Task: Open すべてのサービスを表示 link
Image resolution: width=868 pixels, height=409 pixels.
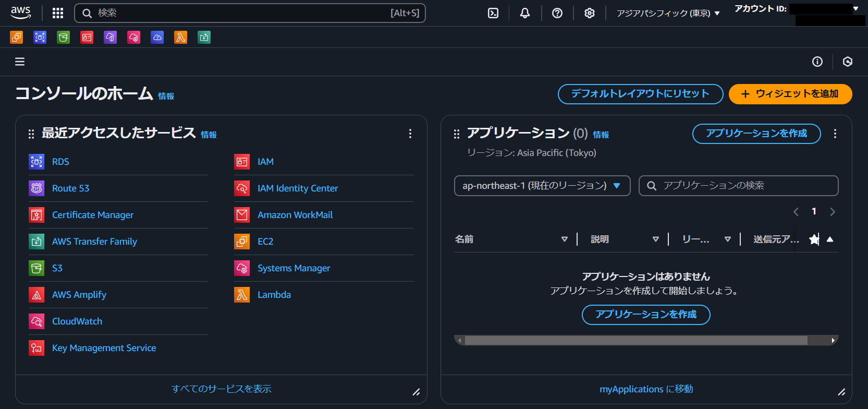Action: tap(222, 389)
